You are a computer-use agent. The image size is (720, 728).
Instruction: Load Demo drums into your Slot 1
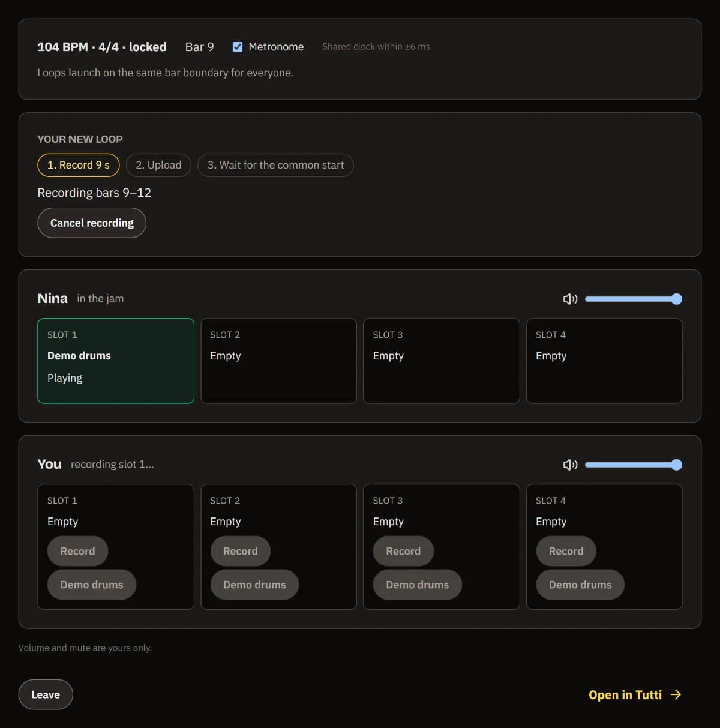click(x=92, y=585)
